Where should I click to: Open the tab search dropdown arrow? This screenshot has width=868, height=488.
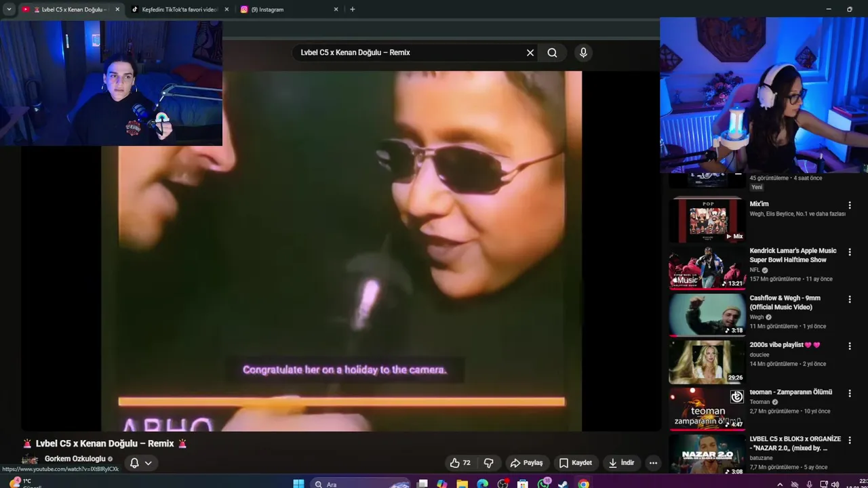[9, 9]
